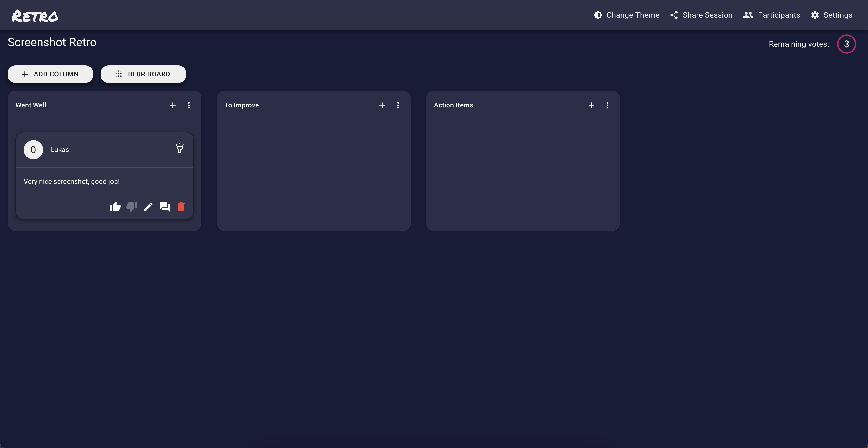The height and width of the screenshot is (448, 868).
Task: Highlight Lukas's card with flashlight icon
Action: [x=180, y=149]
